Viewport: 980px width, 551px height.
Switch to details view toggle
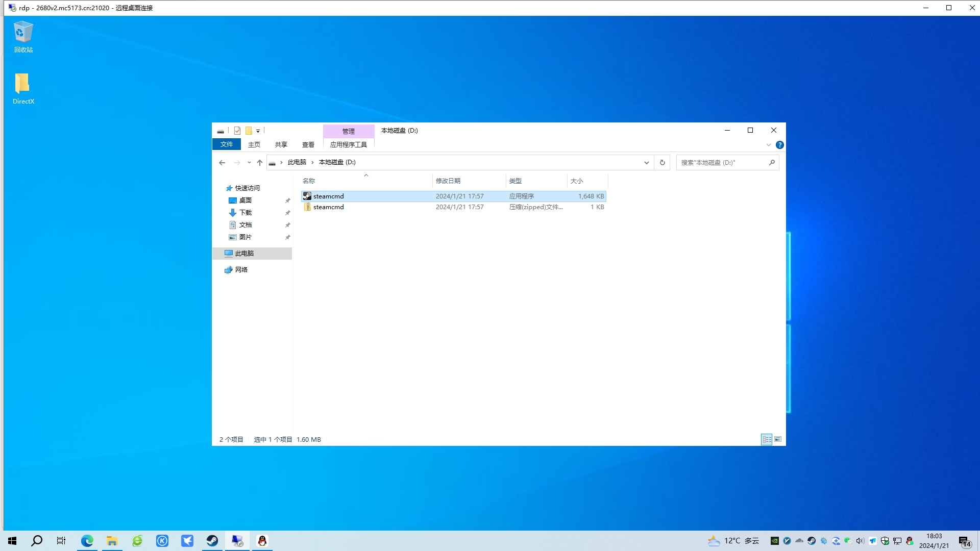[x=767, y=439]
